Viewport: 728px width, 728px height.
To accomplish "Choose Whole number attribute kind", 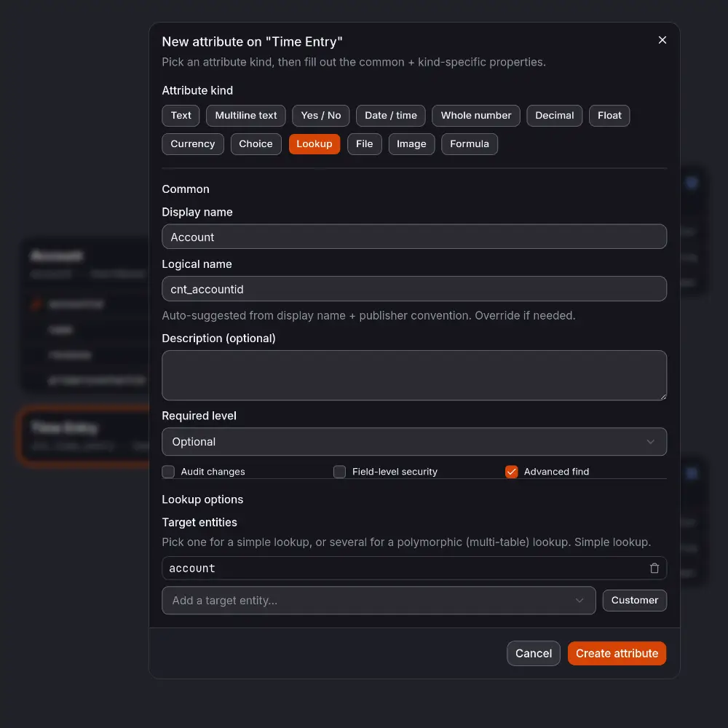I will pos(476,116).
